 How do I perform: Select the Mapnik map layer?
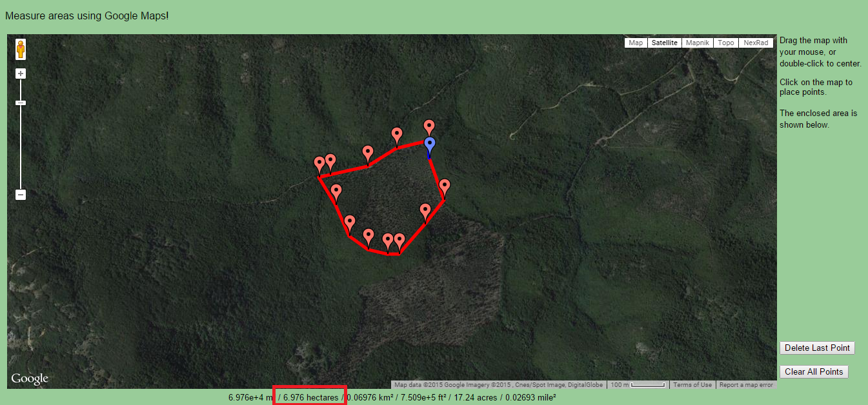point(698,43)
